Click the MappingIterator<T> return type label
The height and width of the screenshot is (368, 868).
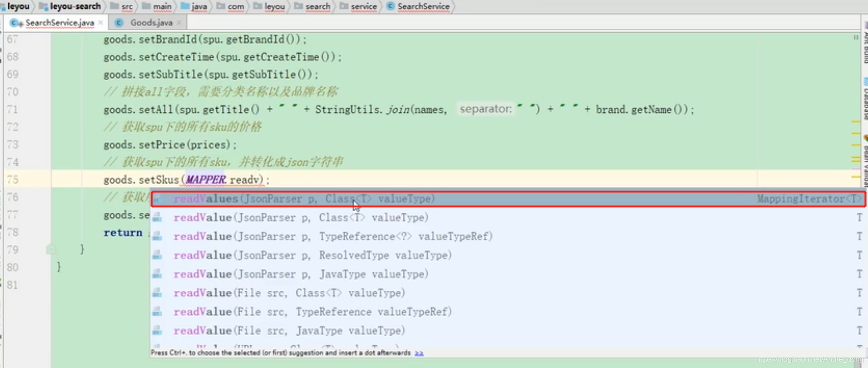click(809, 199)
